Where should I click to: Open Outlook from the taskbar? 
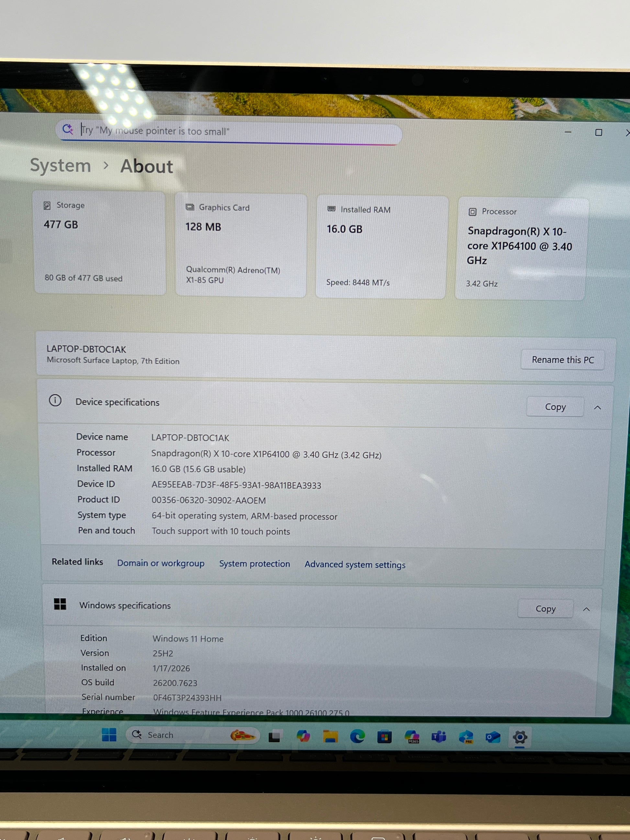coord(492,737)
